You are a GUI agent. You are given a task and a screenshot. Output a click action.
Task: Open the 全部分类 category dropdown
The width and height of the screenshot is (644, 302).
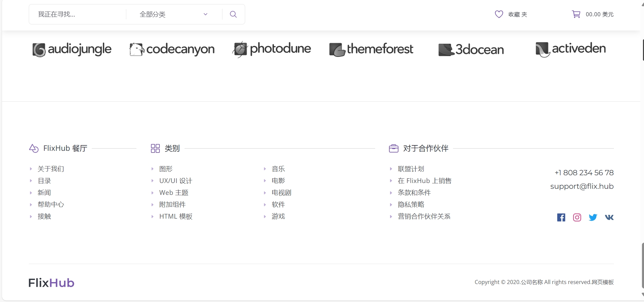[x=174, y=14]
